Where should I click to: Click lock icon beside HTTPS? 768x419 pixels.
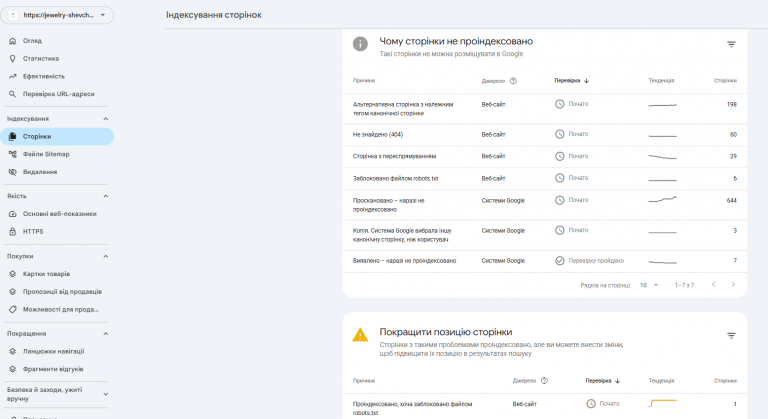click(13, 231)
